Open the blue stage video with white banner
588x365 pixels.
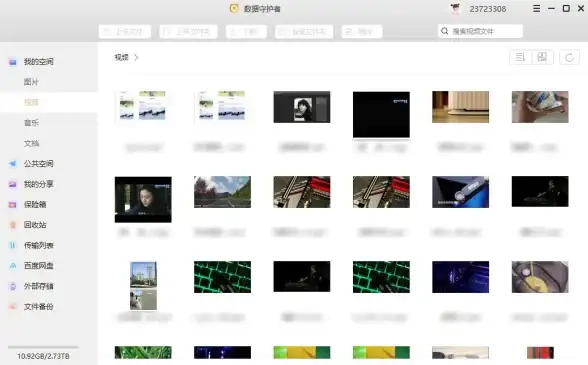[460, 192]
